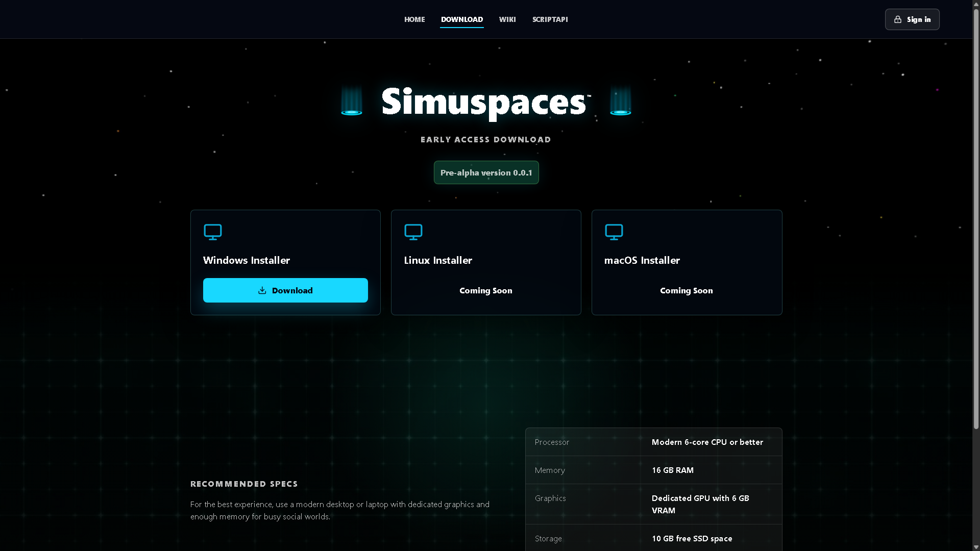This screenshot has width=980, height=551.
Task: Click the 16 GB RAM value
Action: 673,470
